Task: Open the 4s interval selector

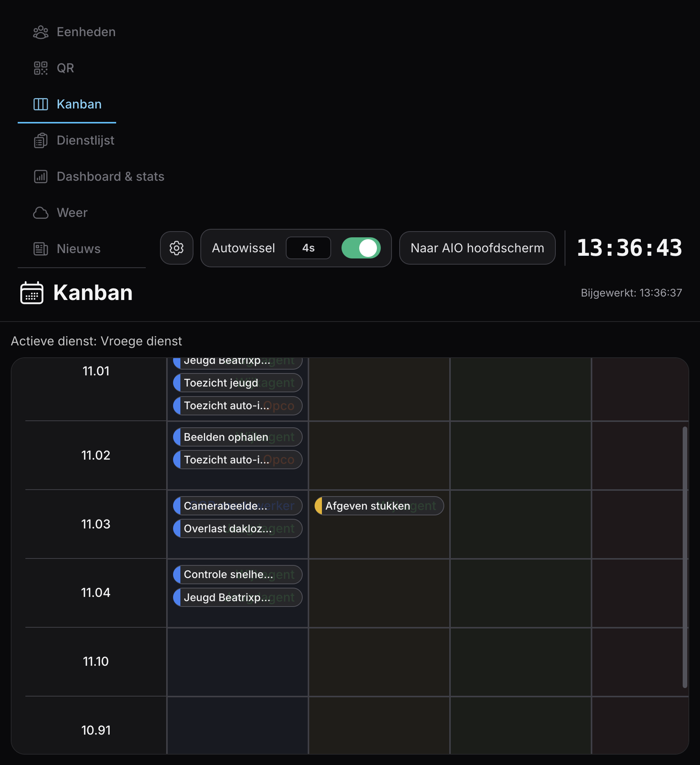Action: tap(308, 248)
